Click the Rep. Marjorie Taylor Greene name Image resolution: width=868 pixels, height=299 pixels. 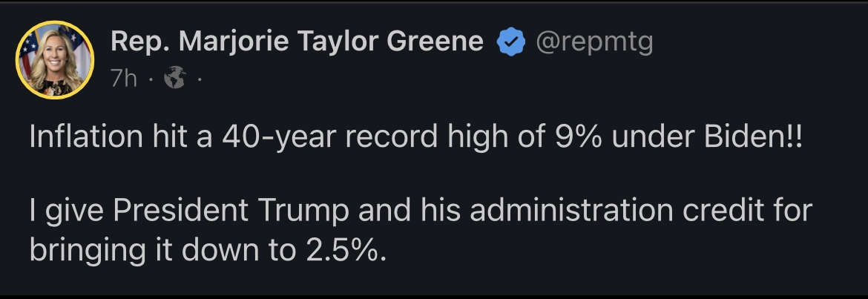pyautogui.click(x=296, y=42)
